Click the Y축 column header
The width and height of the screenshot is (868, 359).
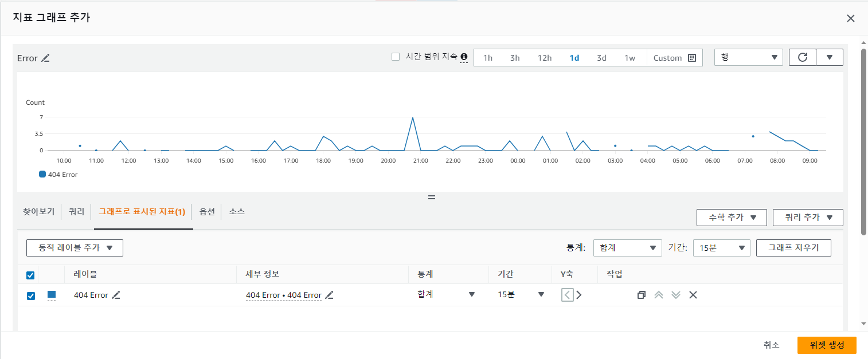566,274
